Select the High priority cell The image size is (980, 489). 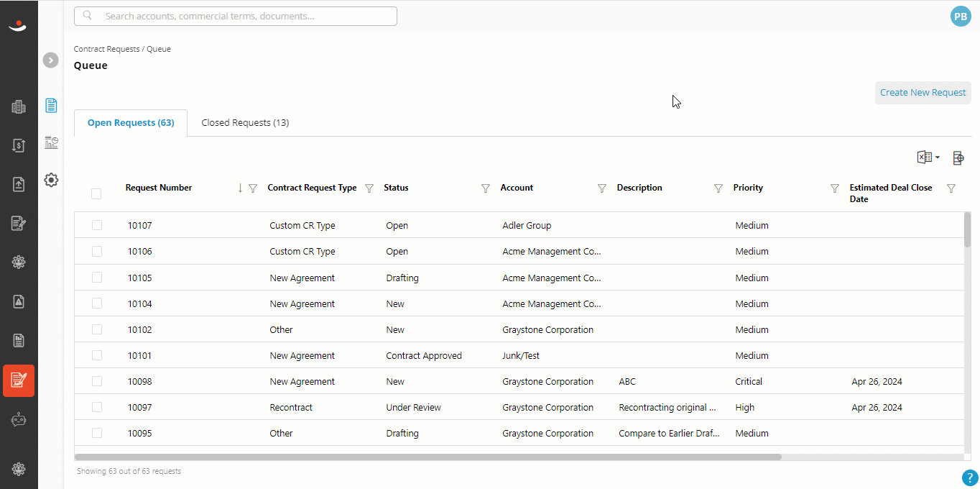point(744,407)
